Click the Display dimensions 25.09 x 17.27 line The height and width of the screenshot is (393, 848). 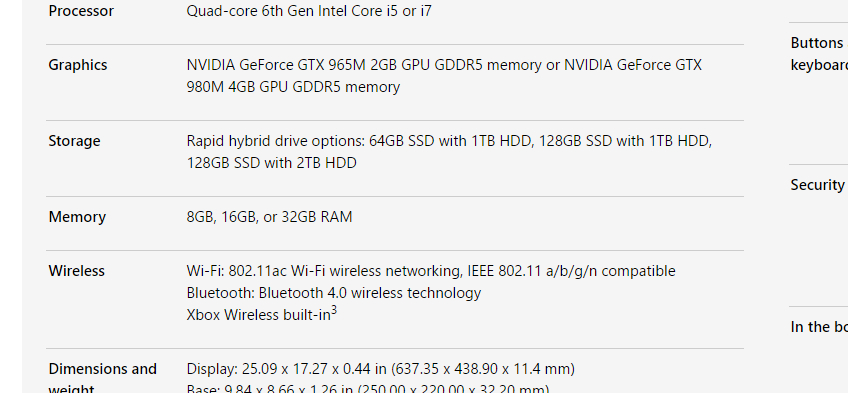point(381,369)
